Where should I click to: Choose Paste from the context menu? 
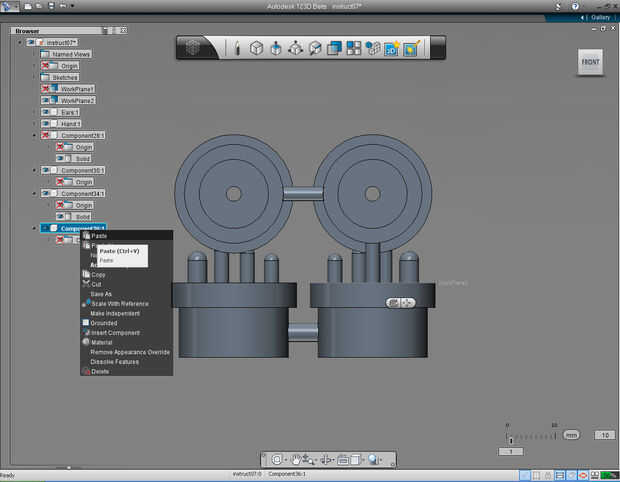pos(99,236)
